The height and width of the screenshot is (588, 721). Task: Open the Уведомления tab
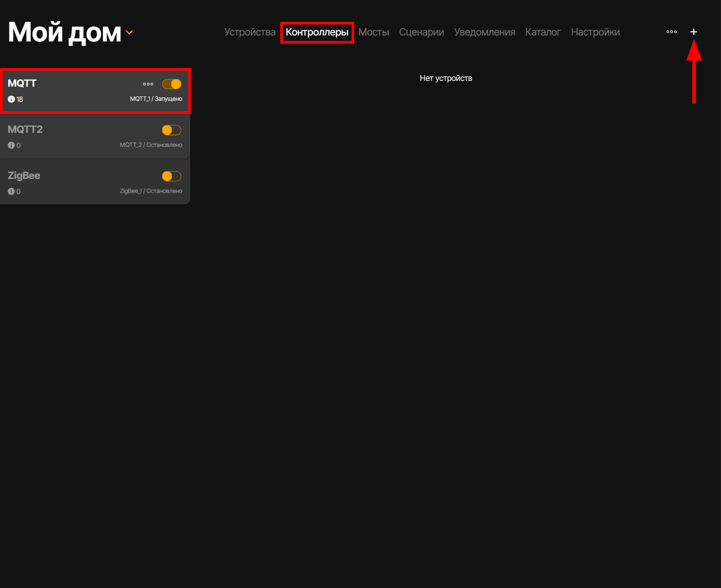coord(484,32)
